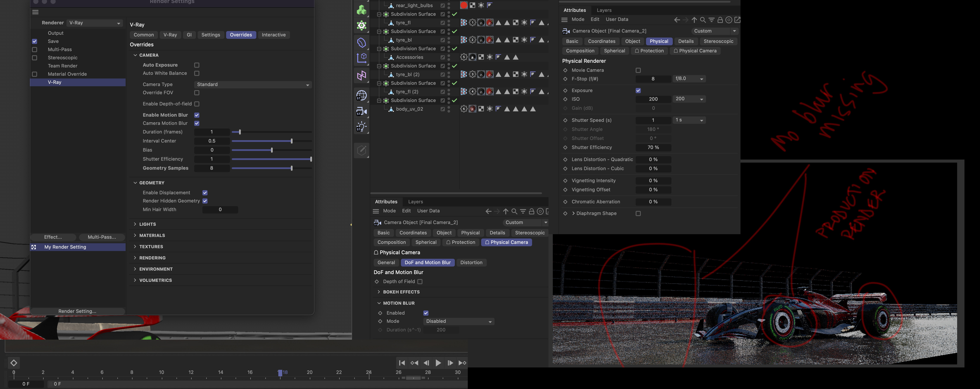Viewport: 980px width, 389px height.
Task: Open Shutter Speed 1 s dropdown
Action: pos(689,120)
